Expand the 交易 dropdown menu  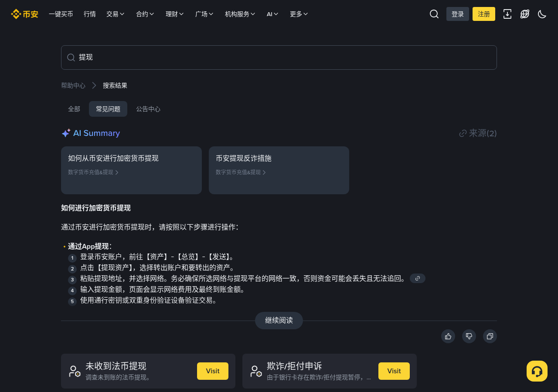[x=116, y=14]
